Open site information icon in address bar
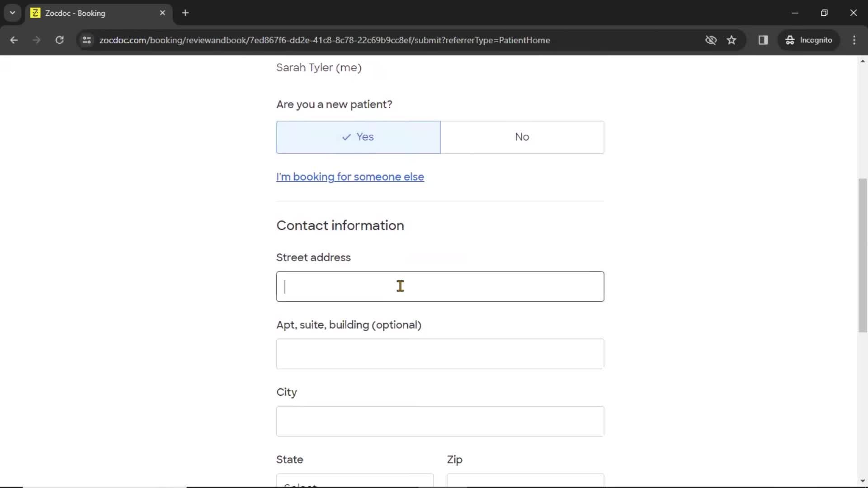The height and width of the screenshot is (488, 868). [87, 40]
